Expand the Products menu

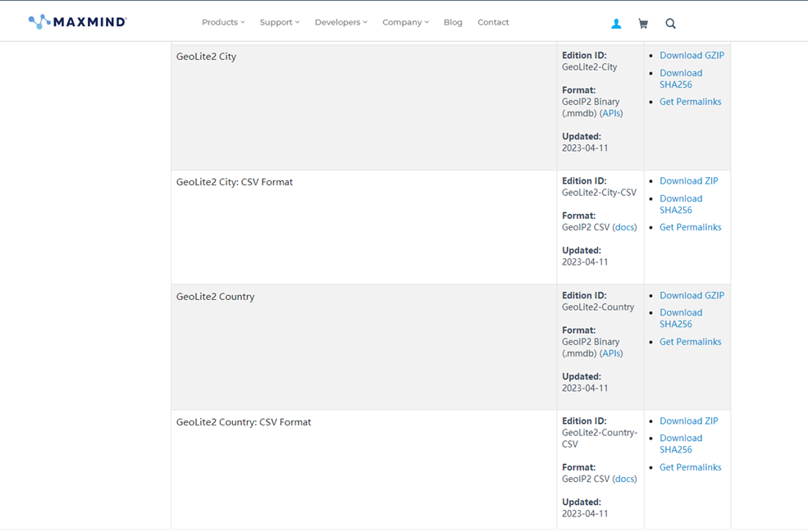tap(223, 22)
